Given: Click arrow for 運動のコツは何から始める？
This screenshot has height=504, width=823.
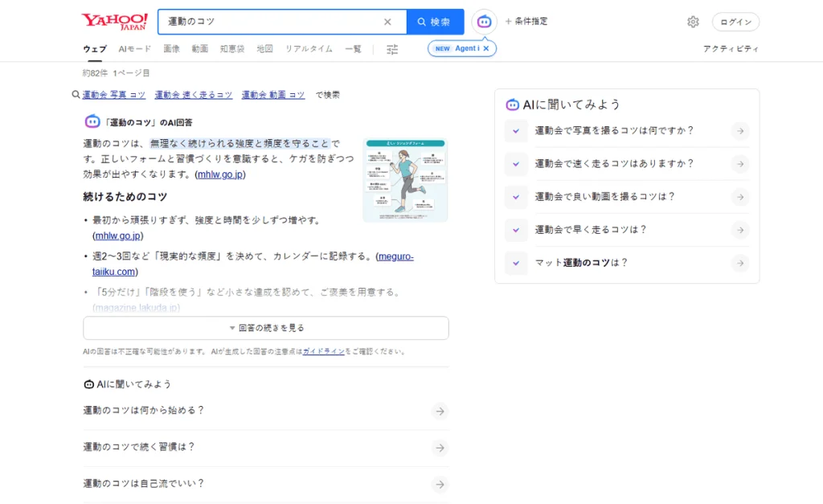Looking at the screenshot, I should [440, 411].
